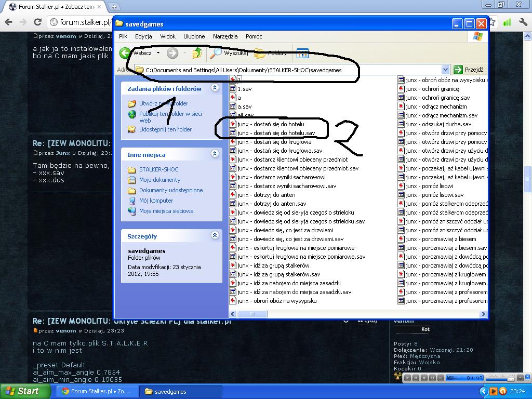532x399 pixels.
Task: Open the Edycja menu
Action: click(x=143, y=36)
